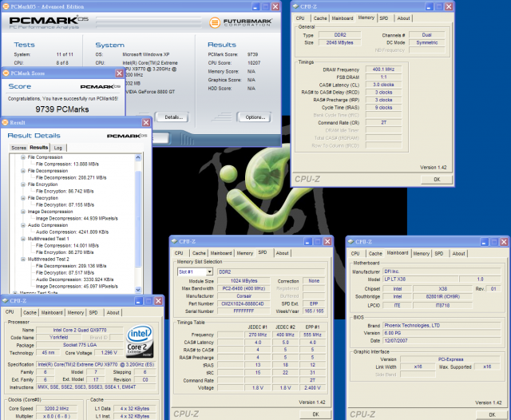Image resolution: width=511 pixels, height=420 pixels.
Task: Click the PCMark Score window title icon
Action: (6, 73)
